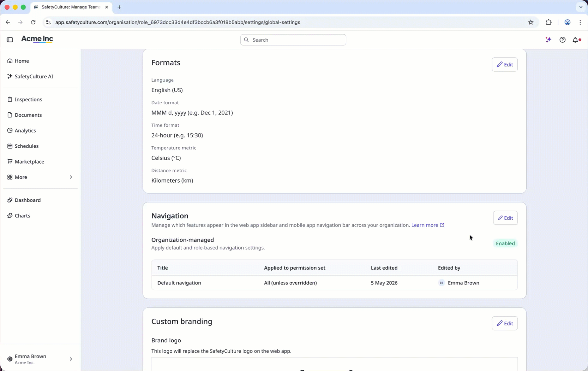Image resolution: width=588 pixels, height=371 pixels.
Task: Open Marketplace in sidebar
Action: [40, 161]
